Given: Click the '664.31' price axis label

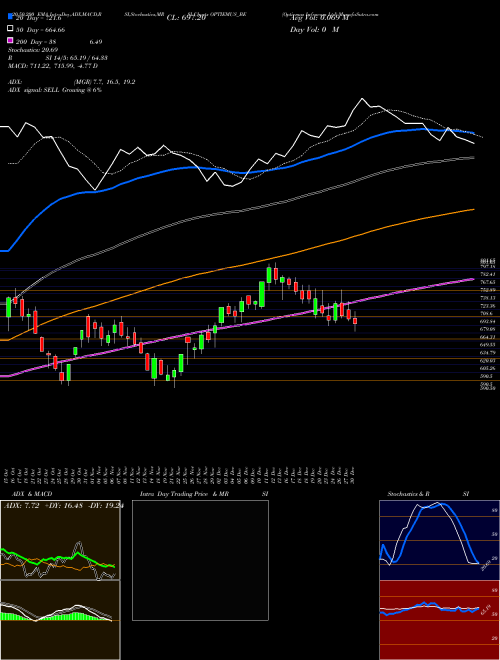Looking at the screenshot, I should point(487,337).
